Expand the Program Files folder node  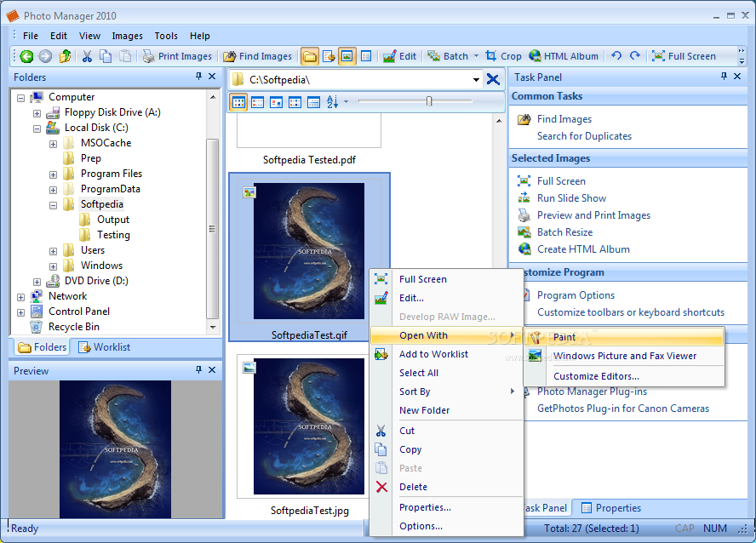tap(53, 174)
